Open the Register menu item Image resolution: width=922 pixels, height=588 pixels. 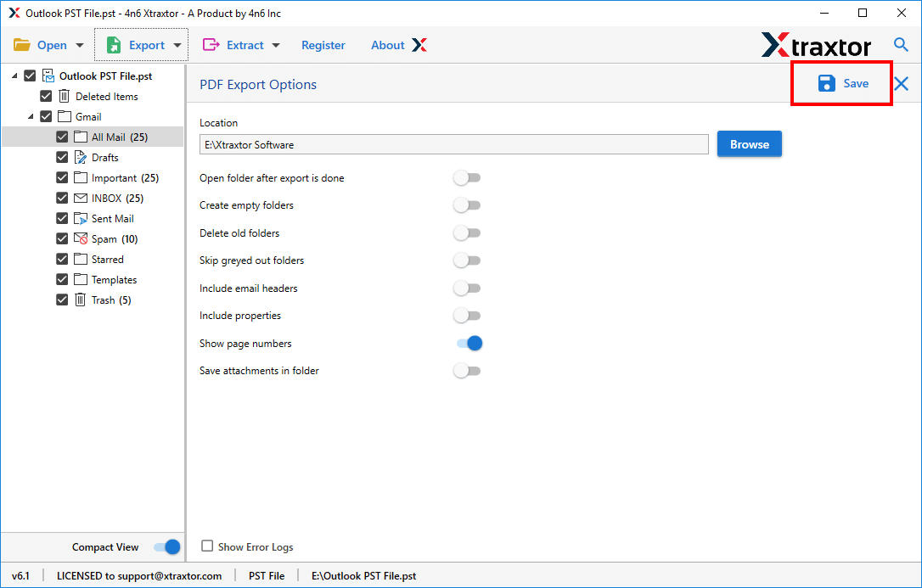[323, 45]
